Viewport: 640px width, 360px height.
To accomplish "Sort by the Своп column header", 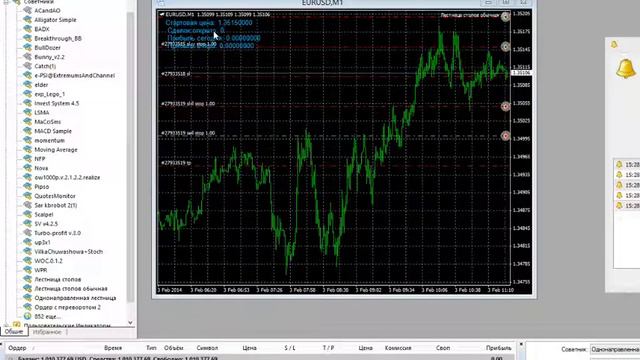I will coord(443,348).
